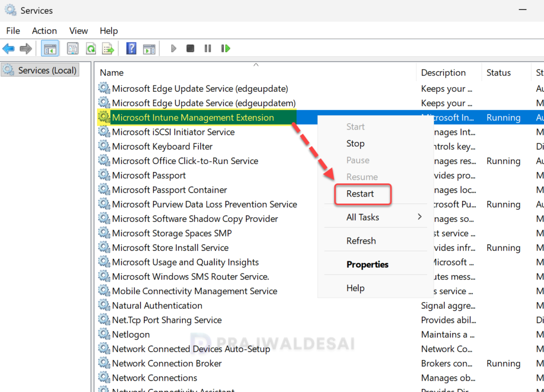
Task: Choose Help in the context menu
Action: (x=355, y=288)
